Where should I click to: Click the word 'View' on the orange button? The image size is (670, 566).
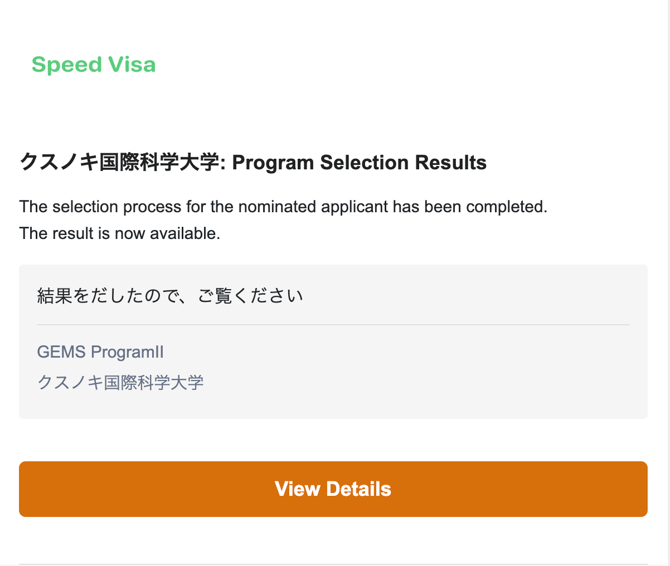coord(297,489)
